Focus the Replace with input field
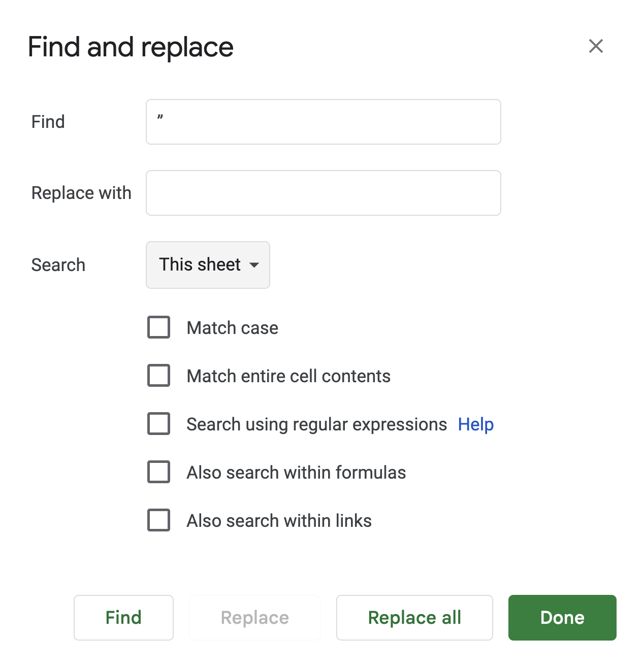 click(x=324, y=193)
